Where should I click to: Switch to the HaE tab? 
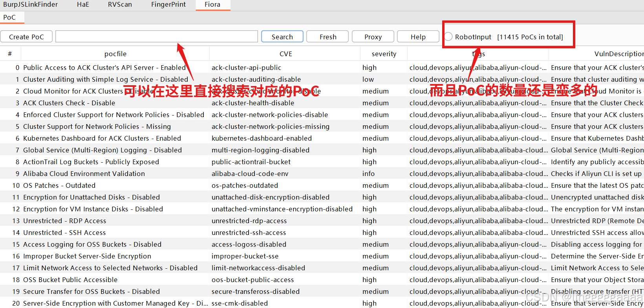pos(83,4)
